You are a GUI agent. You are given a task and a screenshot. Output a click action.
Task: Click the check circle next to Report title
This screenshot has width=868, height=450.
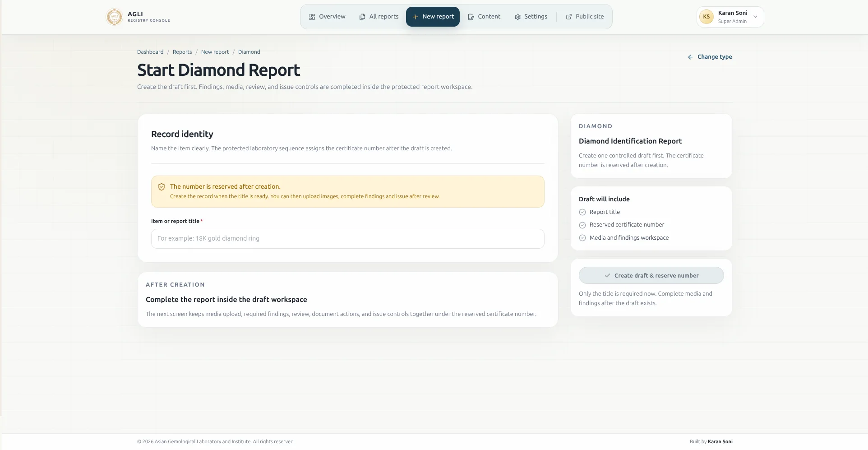pos(582,212)
